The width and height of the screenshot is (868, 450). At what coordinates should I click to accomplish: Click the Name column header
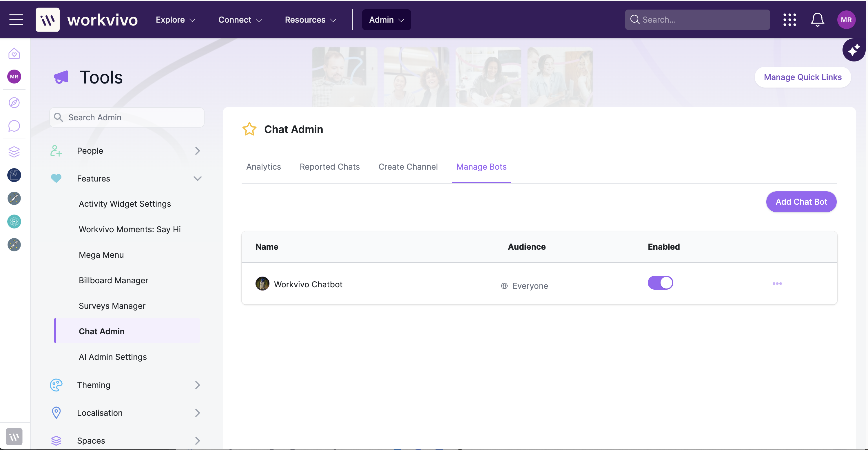(x=267, y=246)
